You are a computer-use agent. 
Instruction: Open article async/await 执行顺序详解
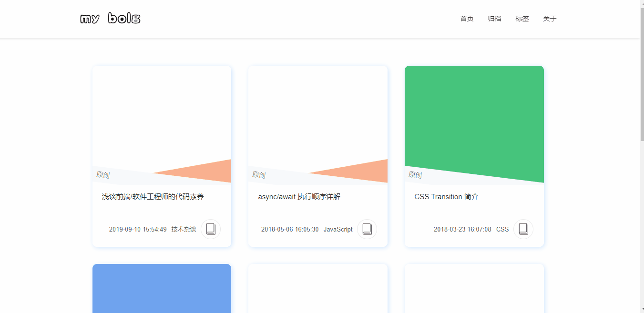(299, 196)
